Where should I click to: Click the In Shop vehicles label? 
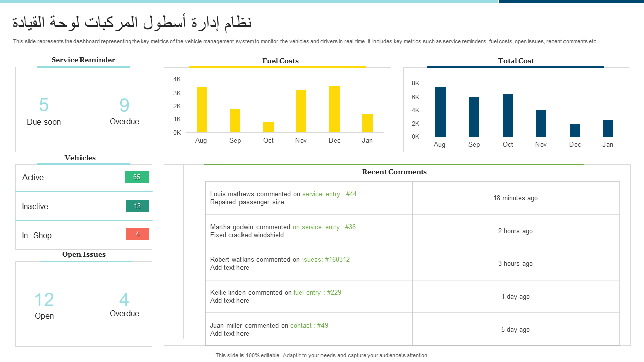(x=37, y=235)
